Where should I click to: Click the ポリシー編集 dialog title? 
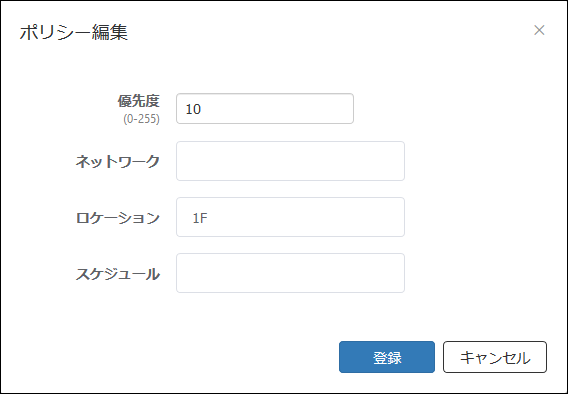coord(74,33)
